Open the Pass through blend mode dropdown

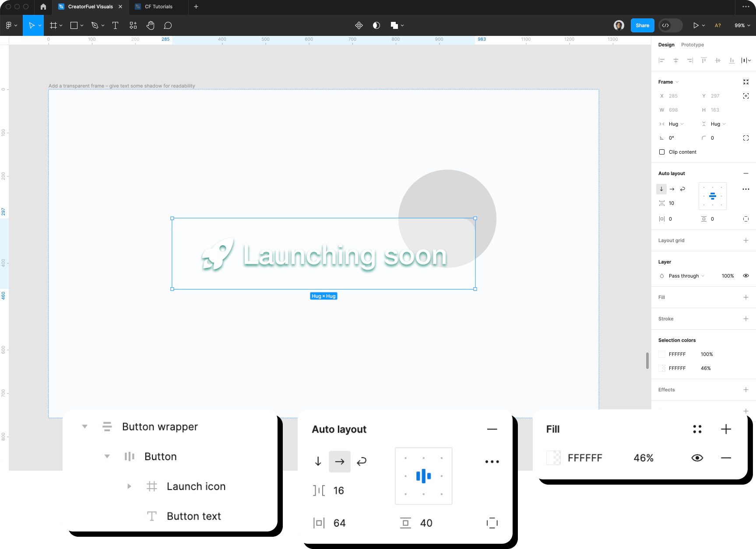[x=685, y=276]
